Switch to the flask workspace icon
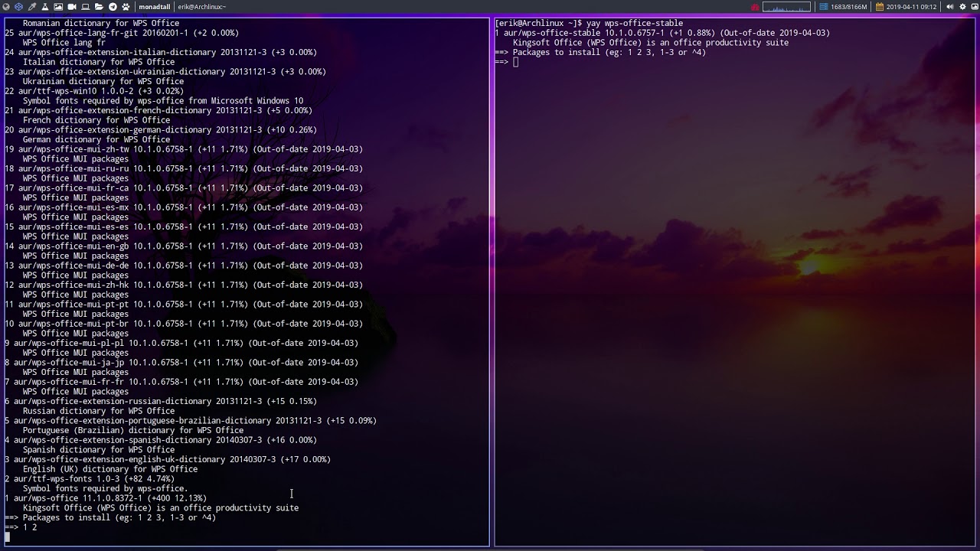 [45, 7]
